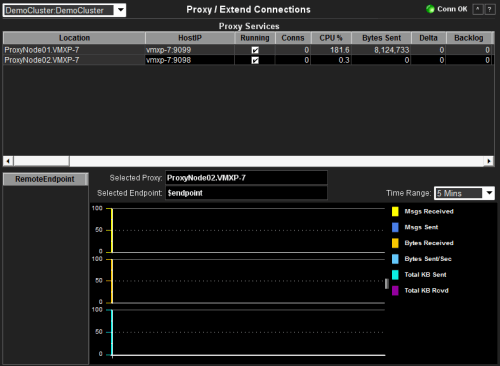500x366 pixels.
Task: Click the DemoCluster:DemoCluster cluster selection field
Action: pyautogui.click(x=59, y=10)
